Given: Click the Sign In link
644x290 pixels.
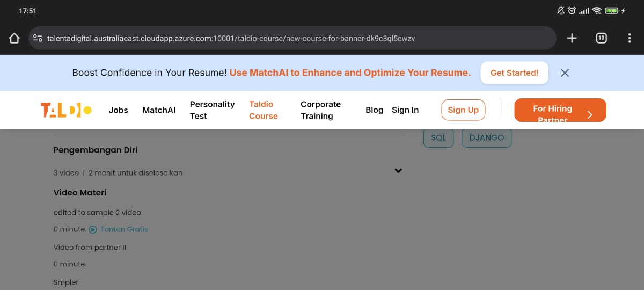Looking at the screenshot, I should click(405, 110).
